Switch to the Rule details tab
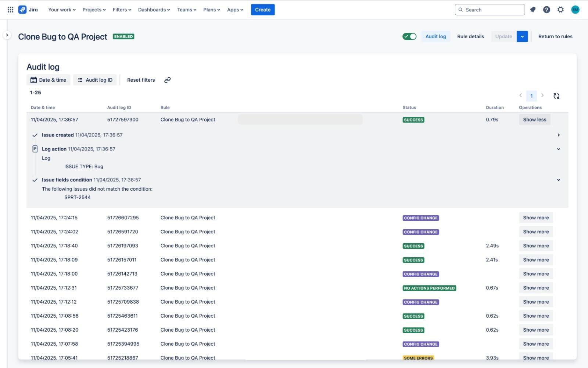 pos(470,36)
